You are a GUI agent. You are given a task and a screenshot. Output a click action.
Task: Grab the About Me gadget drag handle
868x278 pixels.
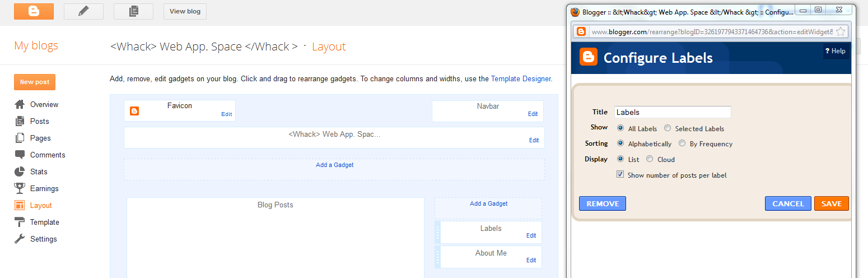[438, 257]
